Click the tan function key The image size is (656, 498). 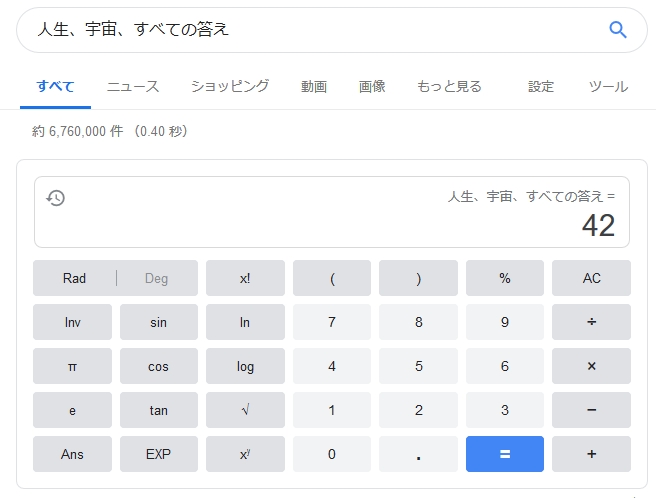[159, 410]
